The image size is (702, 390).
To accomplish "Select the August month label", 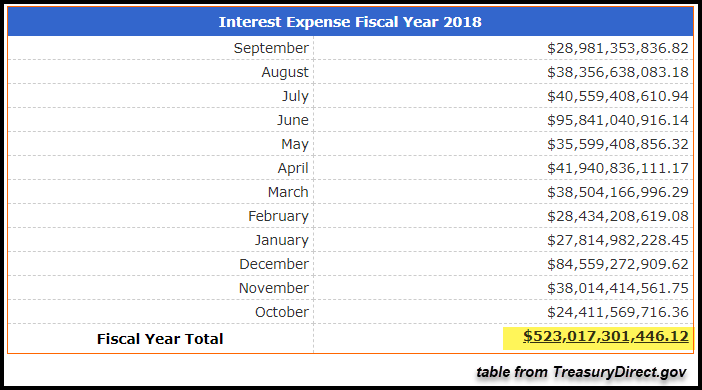I will point(285,72).
